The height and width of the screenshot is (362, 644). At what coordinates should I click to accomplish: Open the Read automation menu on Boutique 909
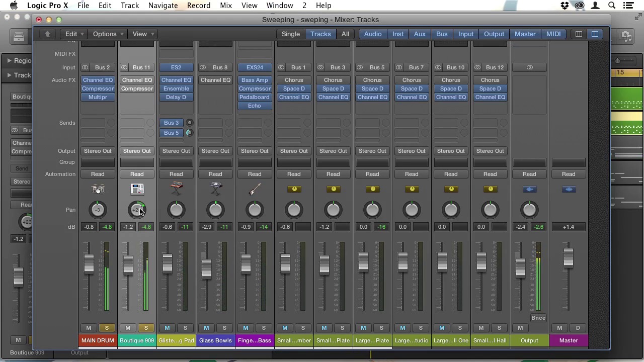[137, 174]
